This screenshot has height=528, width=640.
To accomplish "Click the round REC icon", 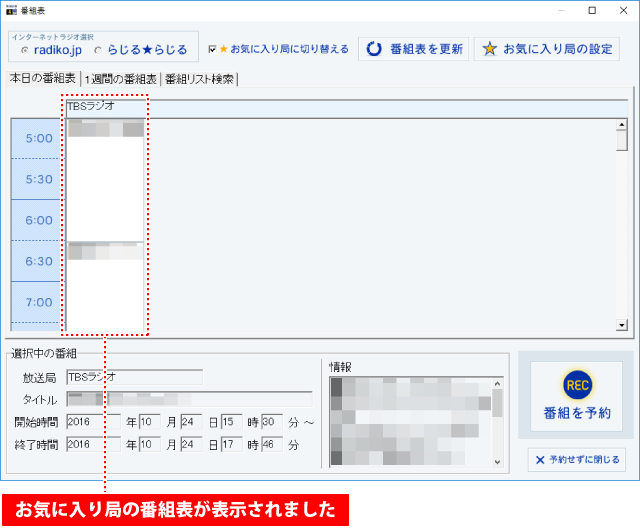I will 577,385.
